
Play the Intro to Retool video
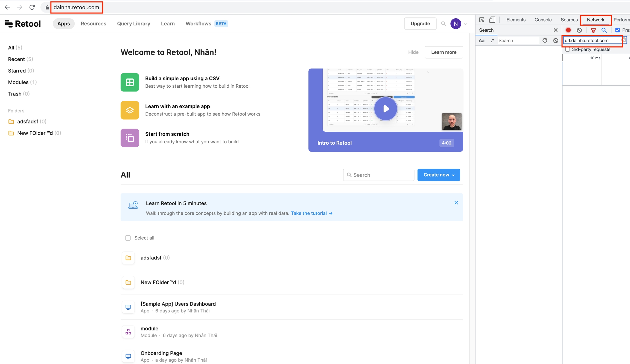[x=386, y=109]
